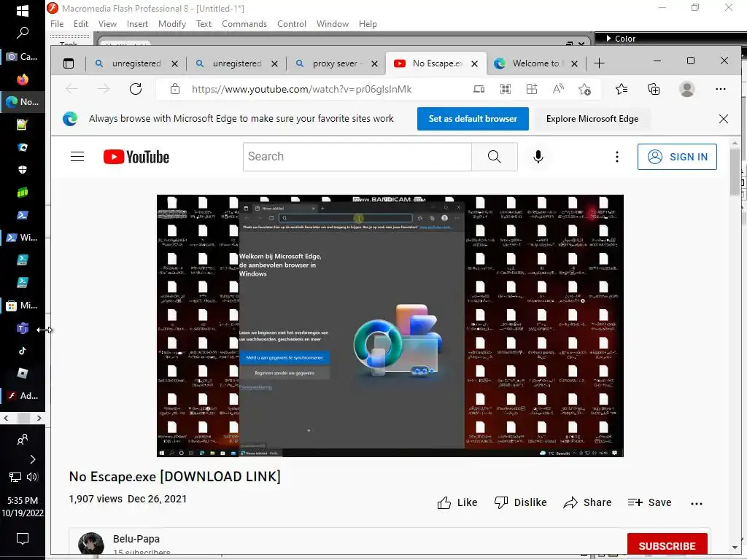Click YouTube SIGN IN button
The height and width of the screenshot is (560, 747).
point(677,157)
